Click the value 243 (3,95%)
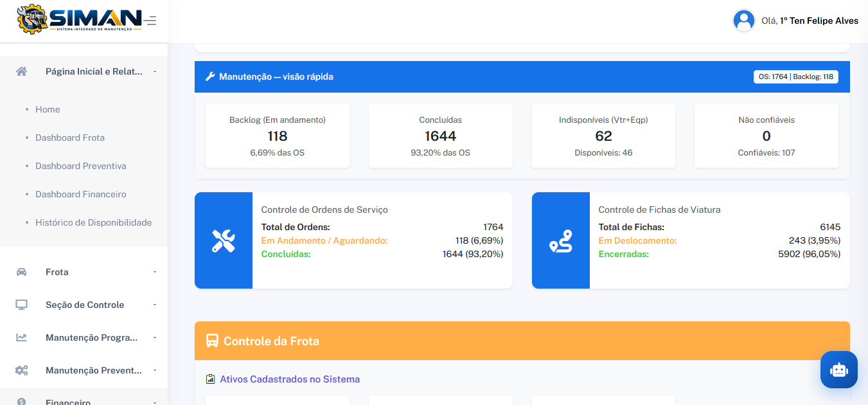The image size is (868, 405). [815, 240]
